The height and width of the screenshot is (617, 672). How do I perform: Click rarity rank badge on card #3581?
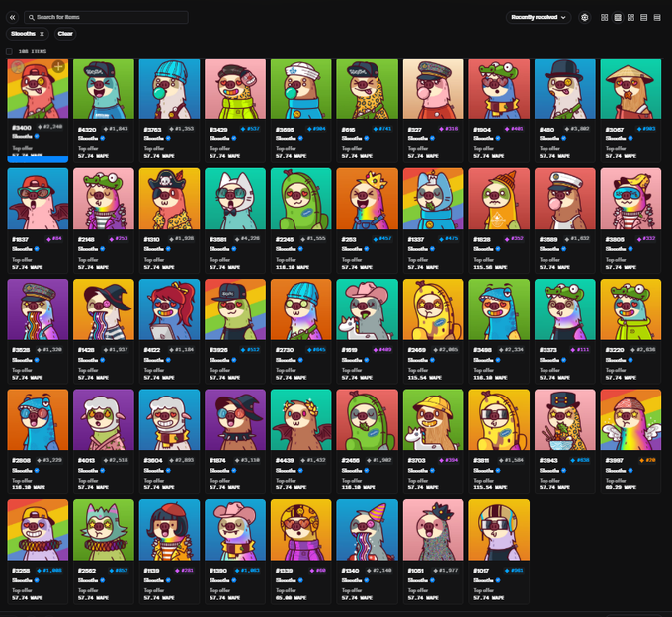point(248,239)
